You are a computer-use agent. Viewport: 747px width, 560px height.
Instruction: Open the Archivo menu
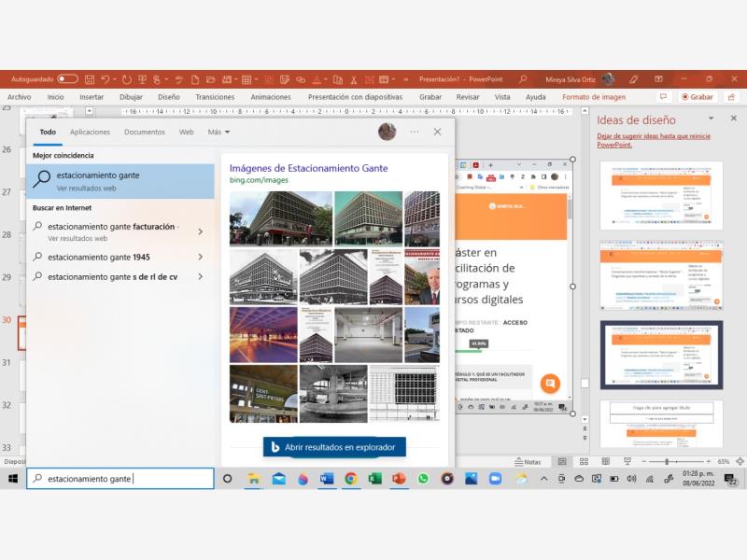point(19,97)
